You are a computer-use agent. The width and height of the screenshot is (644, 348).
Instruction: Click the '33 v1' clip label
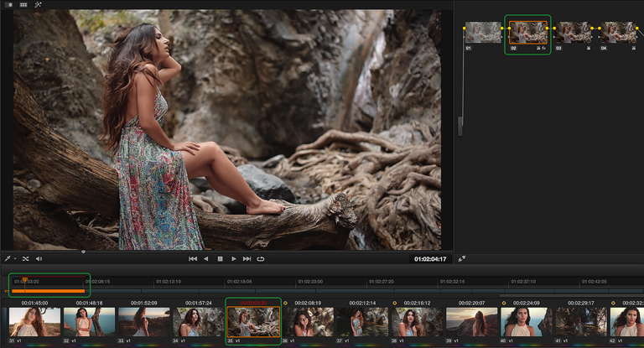pyautogui.click(x=125, y=341)
